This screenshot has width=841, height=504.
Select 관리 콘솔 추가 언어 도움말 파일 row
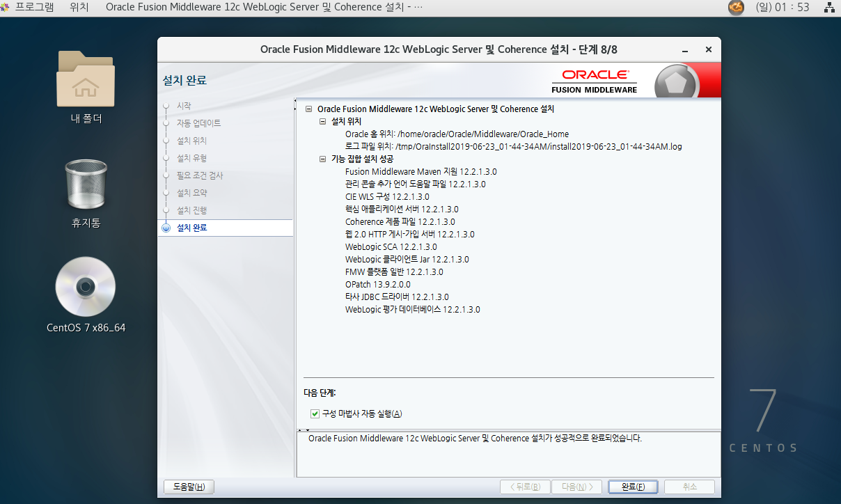[x=415, y=184]
